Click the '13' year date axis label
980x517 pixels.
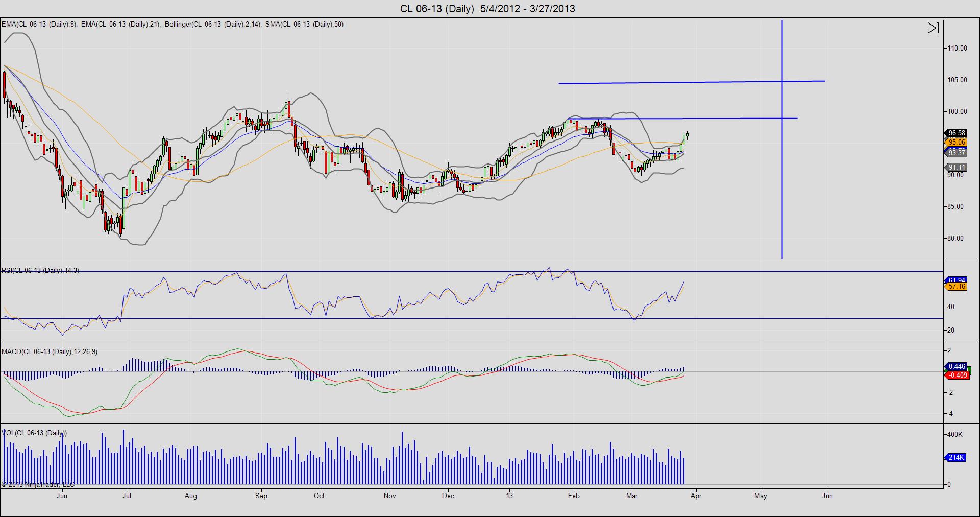pos(509,496)
